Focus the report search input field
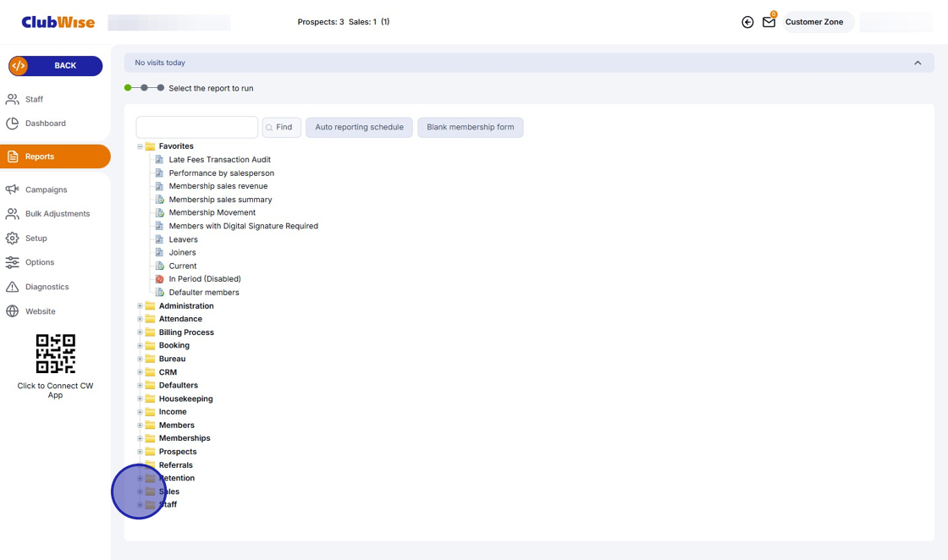Image resolution: width=948 pixels, height=560 pixels. [197, 128]
